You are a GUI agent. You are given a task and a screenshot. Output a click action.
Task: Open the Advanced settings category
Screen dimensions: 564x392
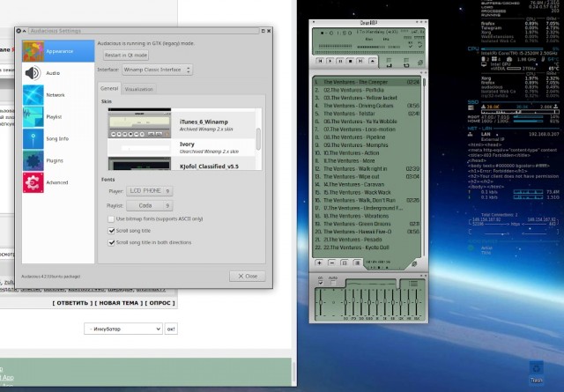[58, 182]
